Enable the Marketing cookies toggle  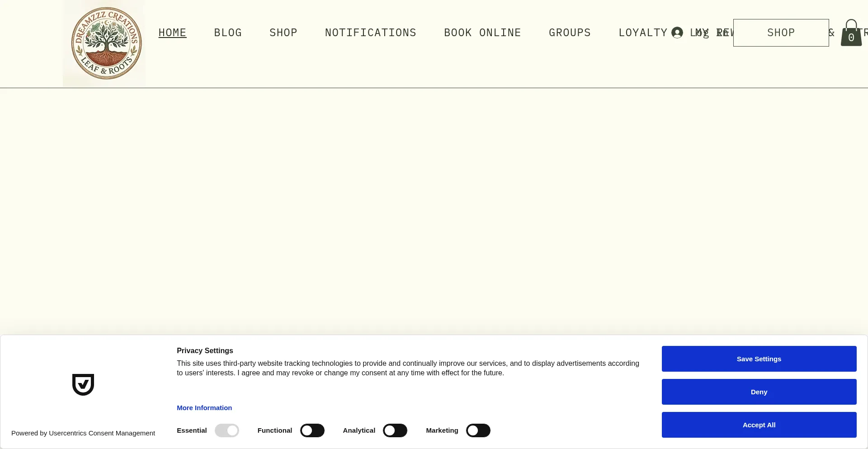478,430
